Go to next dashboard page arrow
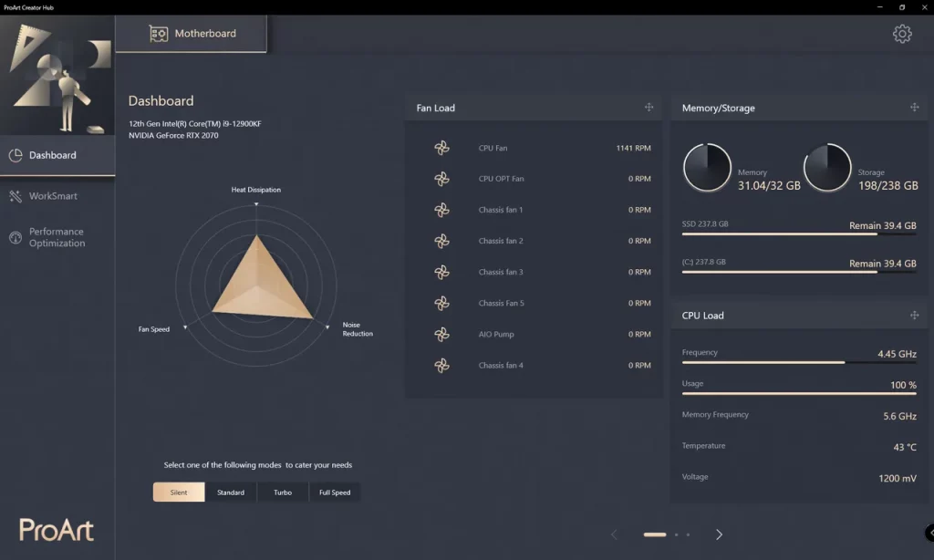 719,534
